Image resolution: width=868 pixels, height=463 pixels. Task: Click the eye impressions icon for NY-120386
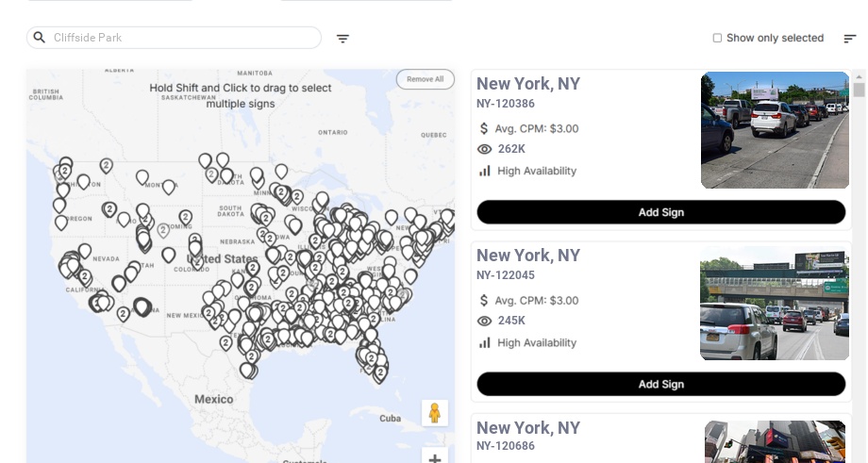pos(485,149)
